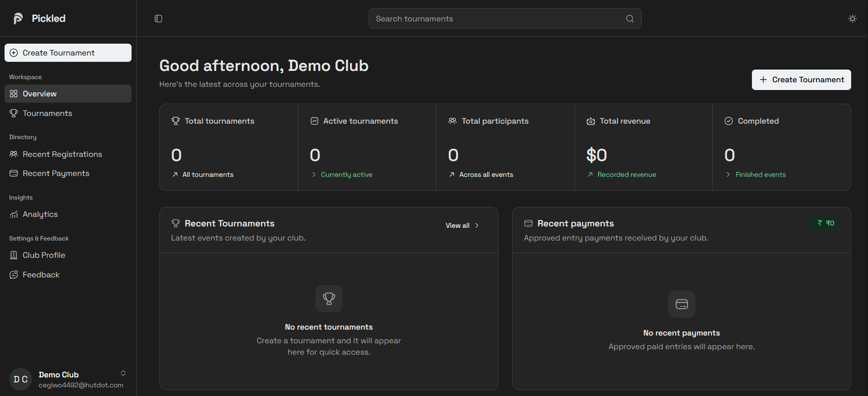This screenshot has height=396, width=868.
Task: Click the Total participants people icon
Action: pyautogui.click(x=452, y=121)
